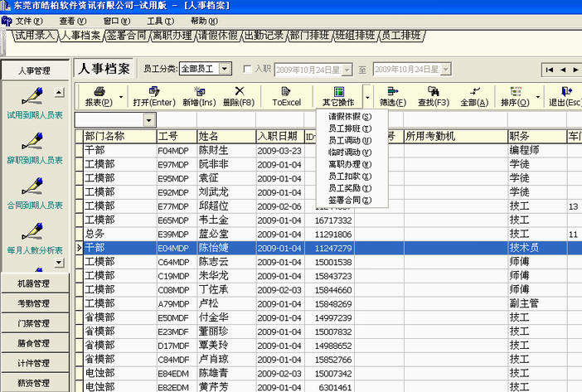Open the 门禁管理 sidebar section
Image resolution: width=582 pixels, height=392 pixels.
click(x=35, y=323)
